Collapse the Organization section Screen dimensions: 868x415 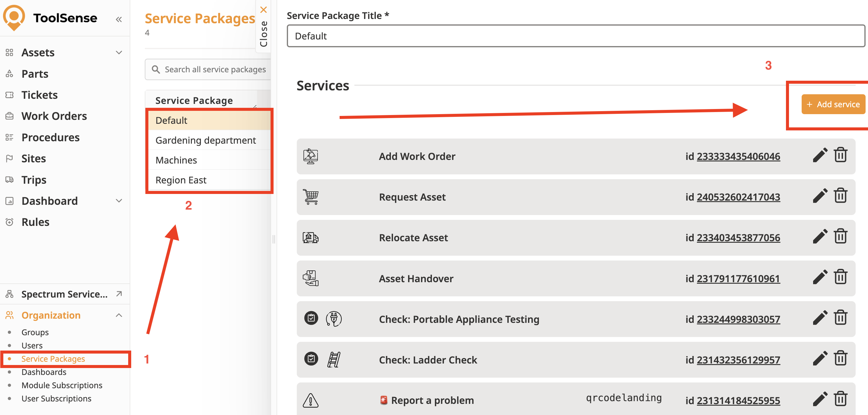tap(119, 315)
